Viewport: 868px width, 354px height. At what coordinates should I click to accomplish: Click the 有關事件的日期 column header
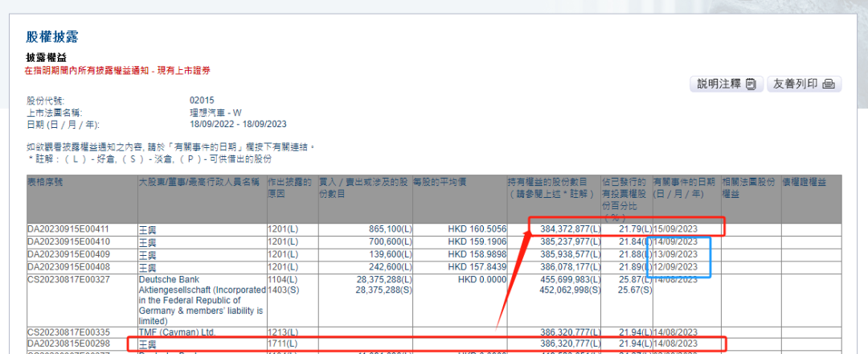tap(684, 182)
